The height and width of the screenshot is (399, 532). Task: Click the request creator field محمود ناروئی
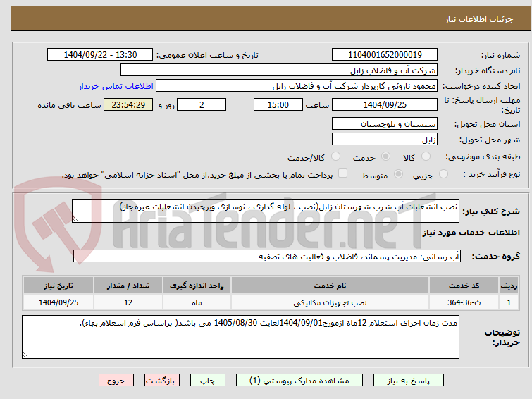[297, 86]
